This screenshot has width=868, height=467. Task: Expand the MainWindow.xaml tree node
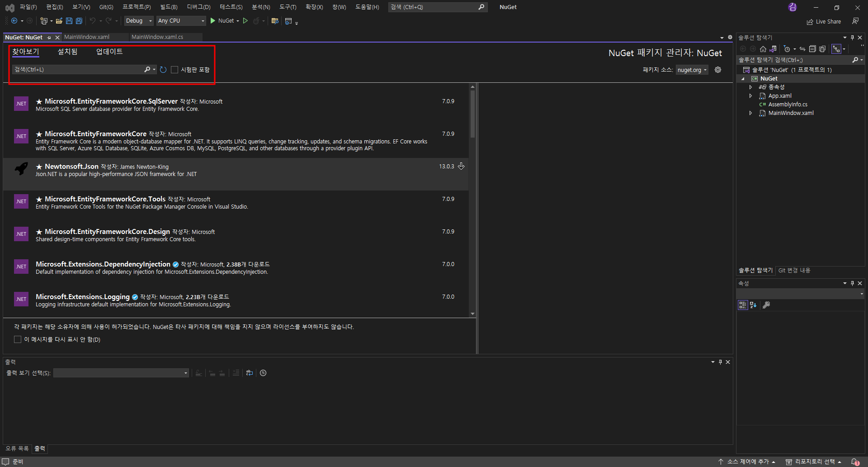click(750, 113)
